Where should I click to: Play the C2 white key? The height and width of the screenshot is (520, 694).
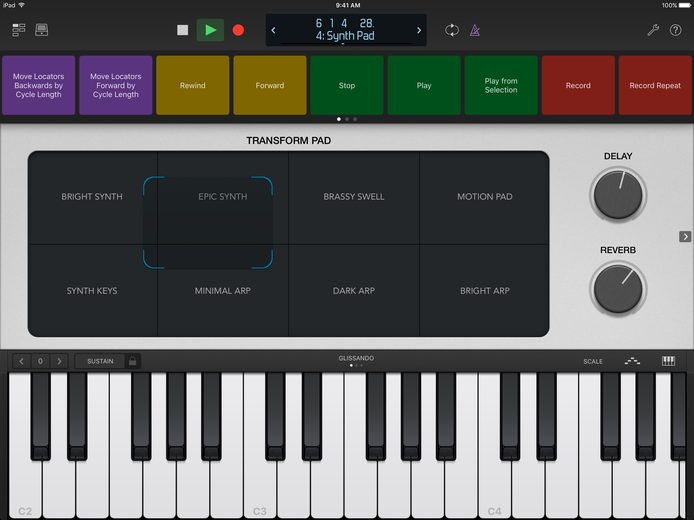coord(25,487)
